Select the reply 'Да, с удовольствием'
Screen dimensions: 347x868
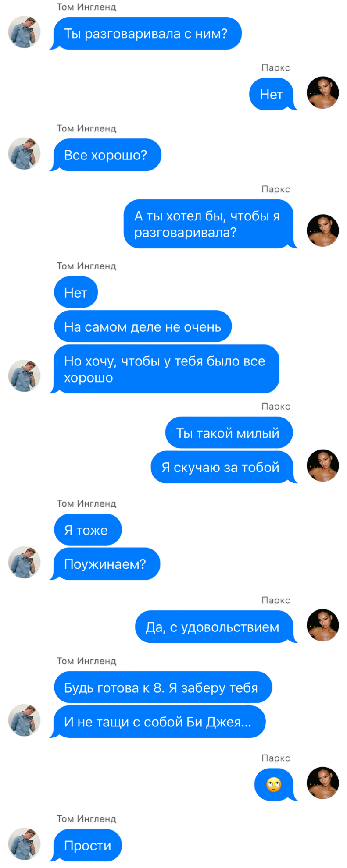(x=215, y=627)
